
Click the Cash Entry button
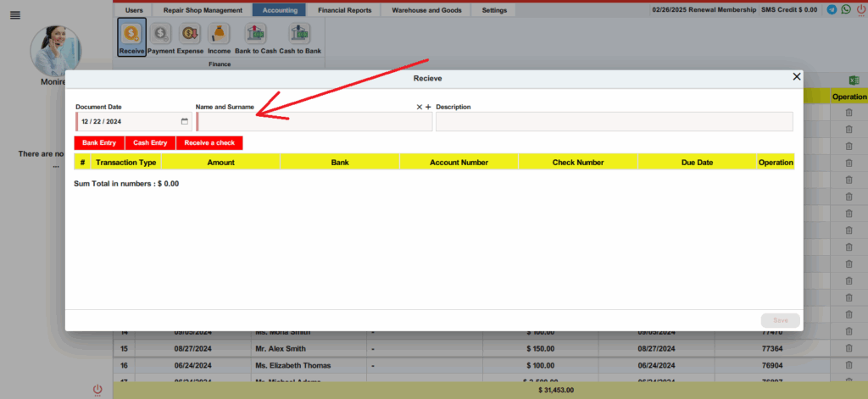click(150, 143)
